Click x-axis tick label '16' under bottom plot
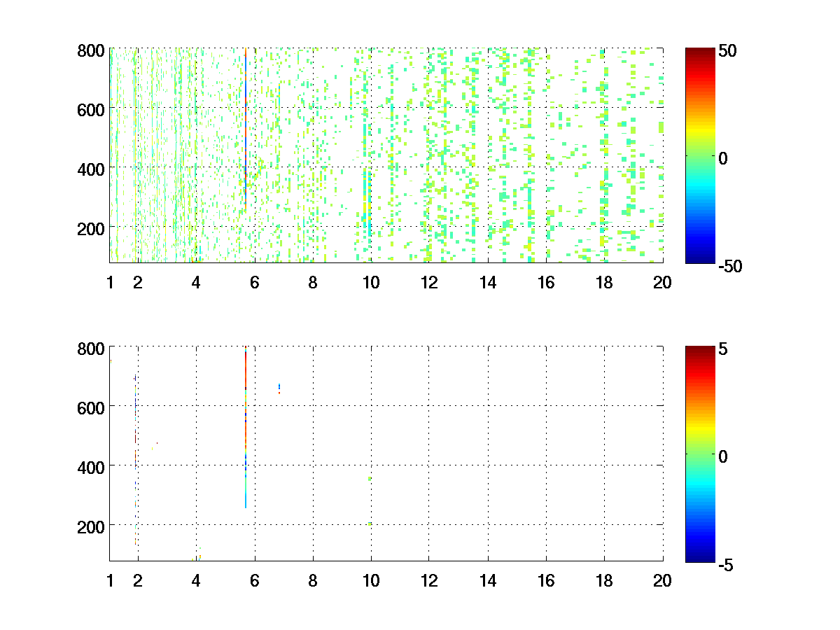This screenshot has width=840, height=630. (x=546, y=580)
